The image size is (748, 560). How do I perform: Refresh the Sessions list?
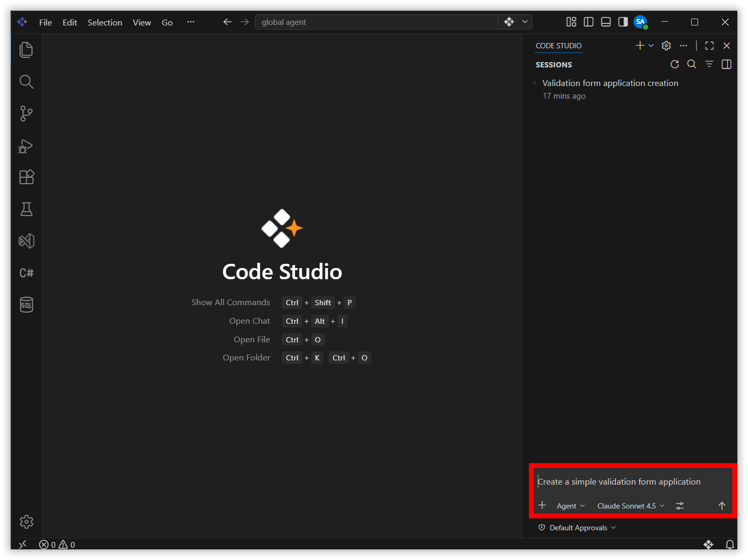[675, 64]
